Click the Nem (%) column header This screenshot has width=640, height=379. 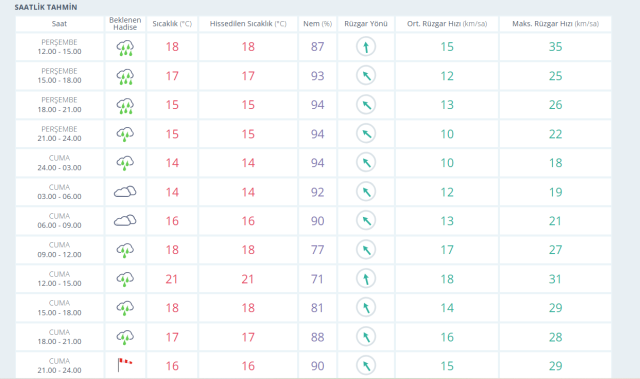(318, 24)
